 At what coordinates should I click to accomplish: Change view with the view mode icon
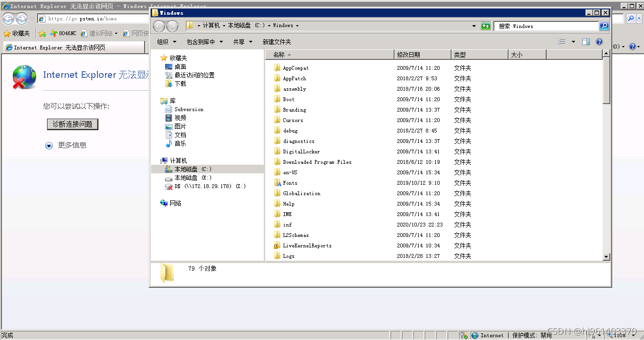[562, 42]
